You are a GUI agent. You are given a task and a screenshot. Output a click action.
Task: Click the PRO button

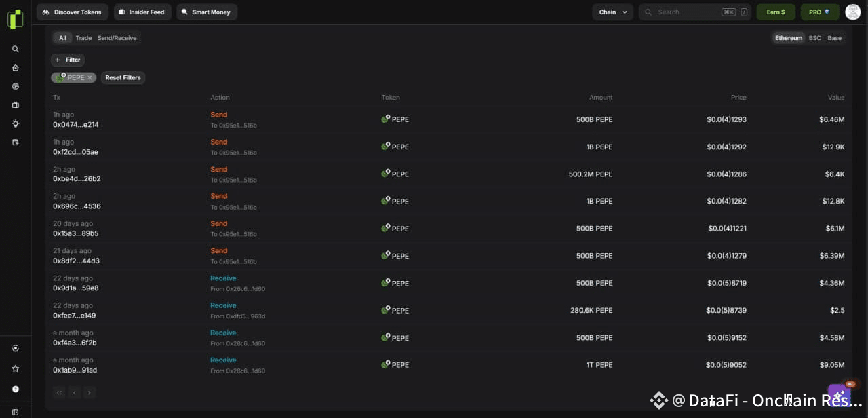point(819,12)
